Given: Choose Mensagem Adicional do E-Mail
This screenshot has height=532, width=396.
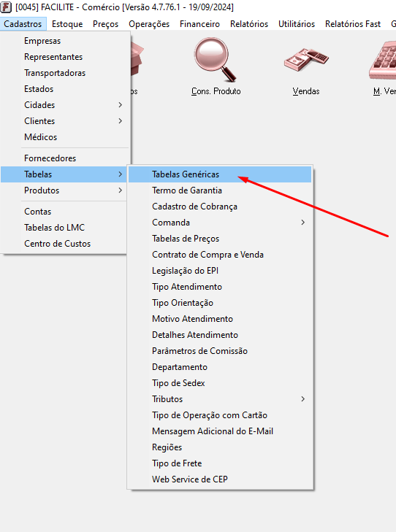Looking at the screenshot, I should click(220, 431).
